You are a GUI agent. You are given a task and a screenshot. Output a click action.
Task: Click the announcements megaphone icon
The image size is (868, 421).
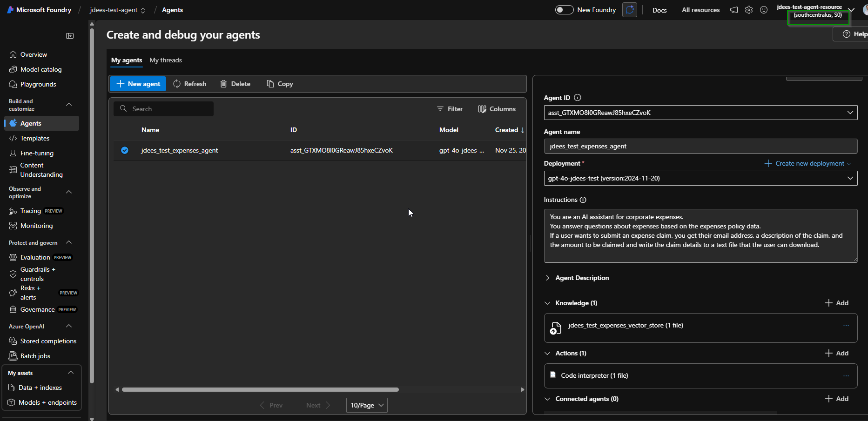[734, 10]
